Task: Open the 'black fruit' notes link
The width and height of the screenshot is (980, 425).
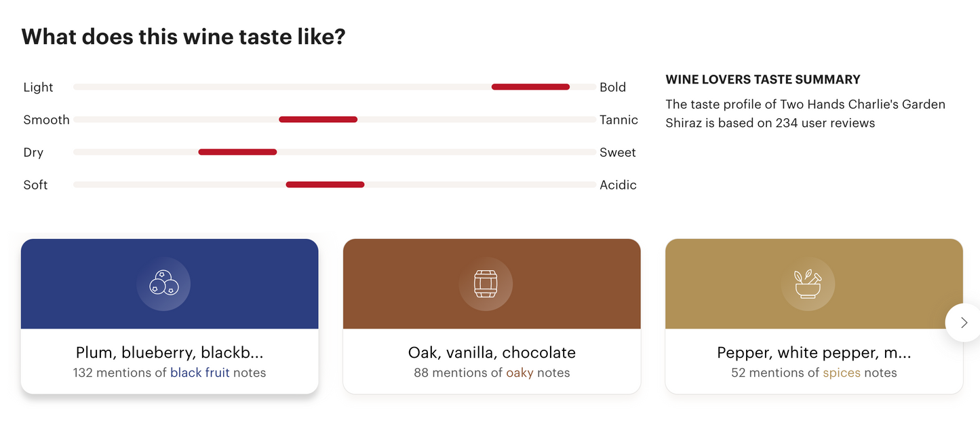Action: [x=199, y=373]
